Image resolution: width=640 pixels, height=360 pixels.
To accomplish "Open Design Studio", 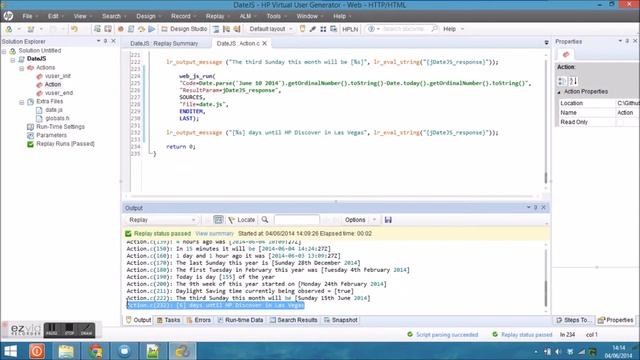I will (184, 29).
